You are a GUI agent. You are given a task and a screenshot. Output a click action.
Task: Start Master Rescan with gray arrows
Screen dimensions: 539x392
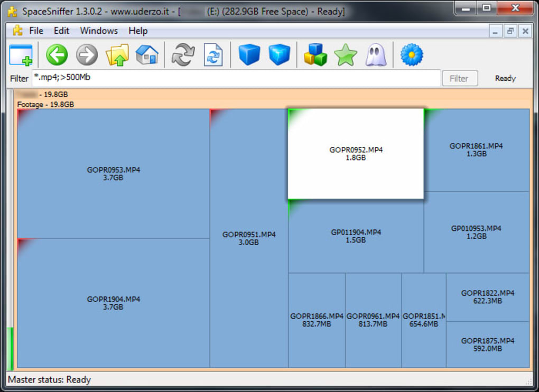pyautogui.click(x=183, y=55)
